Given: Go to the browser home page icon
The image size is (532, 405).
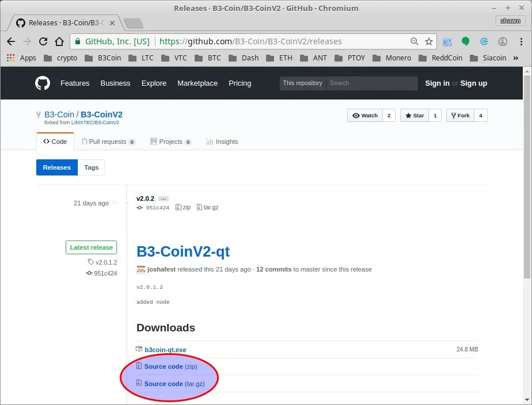Looking at the screenshot, I should pyautogui.click(x=59, y=41).
